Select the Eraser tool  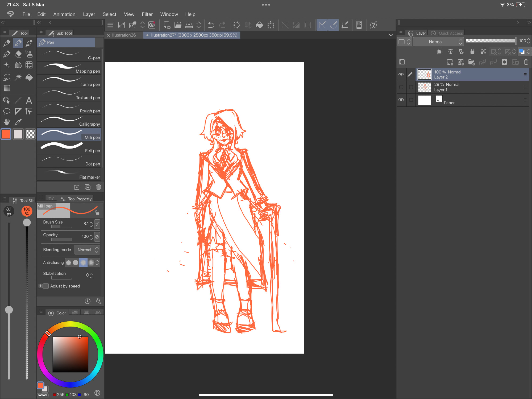[x=18, y=54]
